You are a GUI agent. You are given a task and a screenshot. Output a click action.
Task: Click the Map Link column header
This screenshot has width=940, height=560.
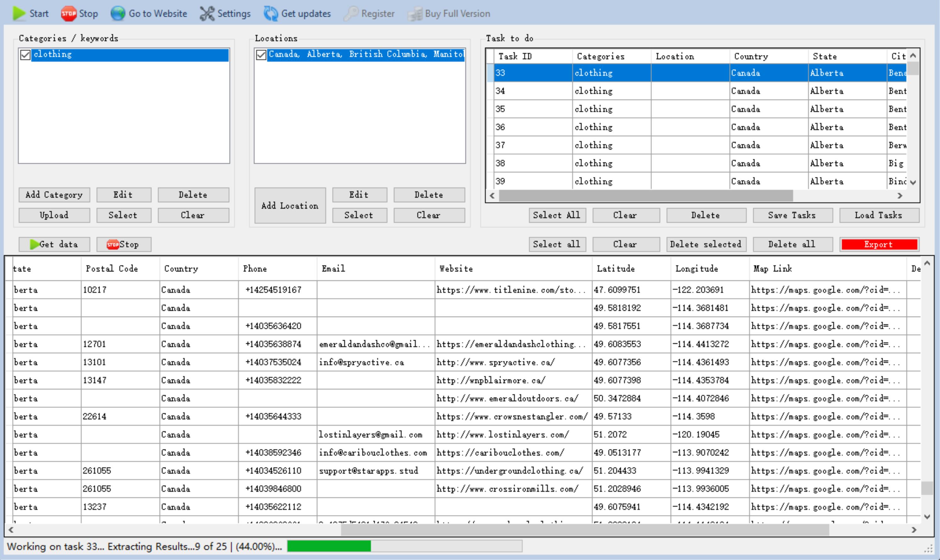[828, 269]
